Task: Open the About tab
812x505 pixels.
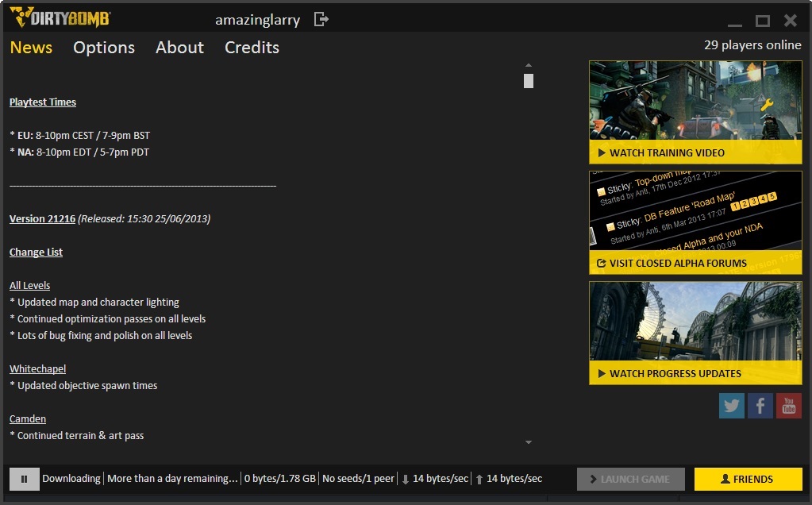Action: 179,48
